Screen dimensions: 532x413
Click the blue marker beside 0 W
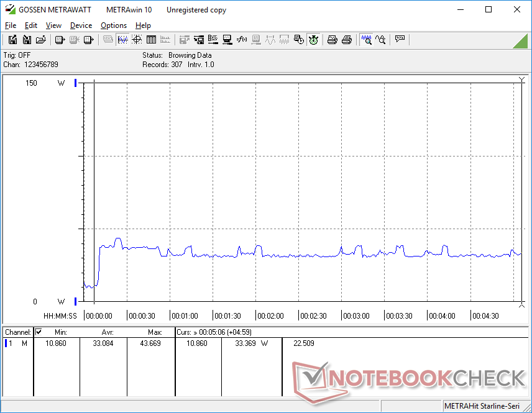click(76, 301)
